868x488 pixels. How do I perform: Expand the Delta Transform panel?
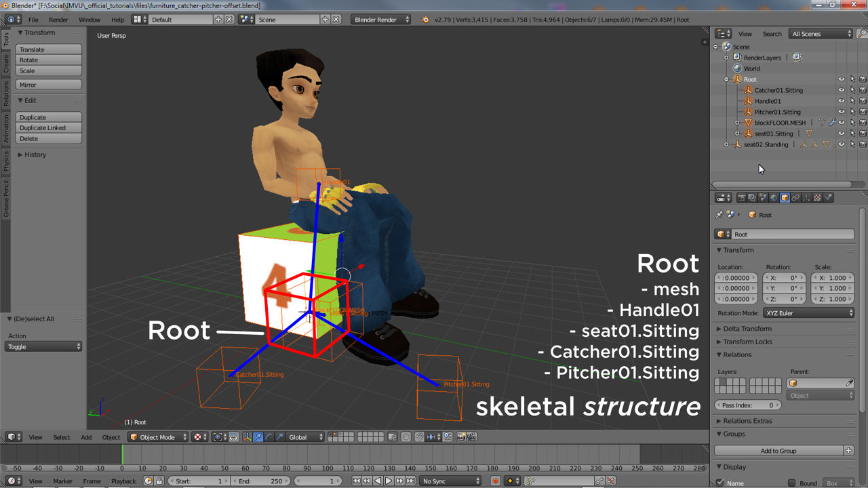747,329
